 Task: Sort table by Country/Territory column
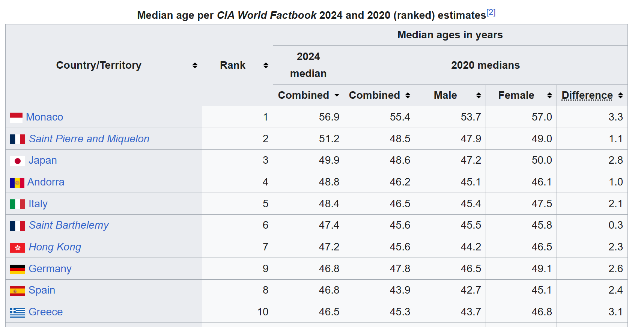[195, 65]
